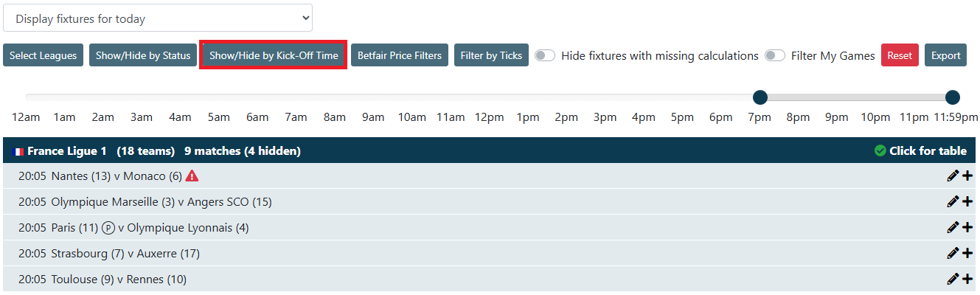The height and width of the screenshot is (295, 980).
Task: Click the pencil edit icon for Nantes v Monaco
Action: (x=953, y=176)
